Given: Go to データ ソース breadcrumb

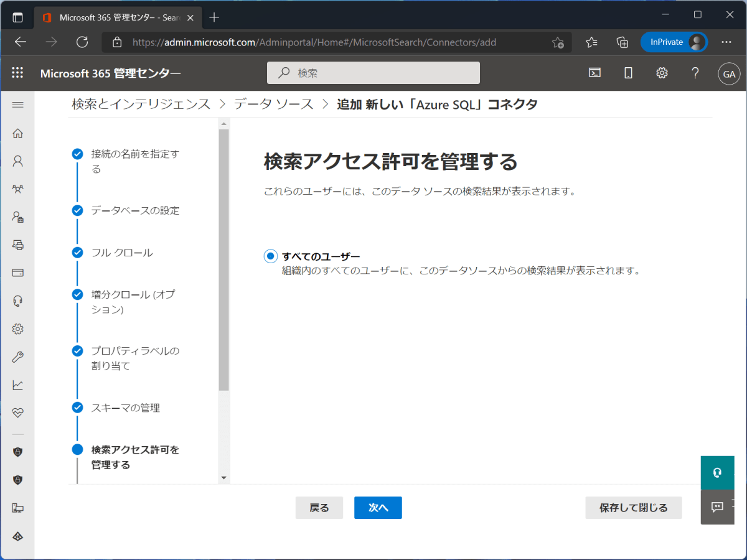Looking at the screenshot, I should [x=274, y=104].
